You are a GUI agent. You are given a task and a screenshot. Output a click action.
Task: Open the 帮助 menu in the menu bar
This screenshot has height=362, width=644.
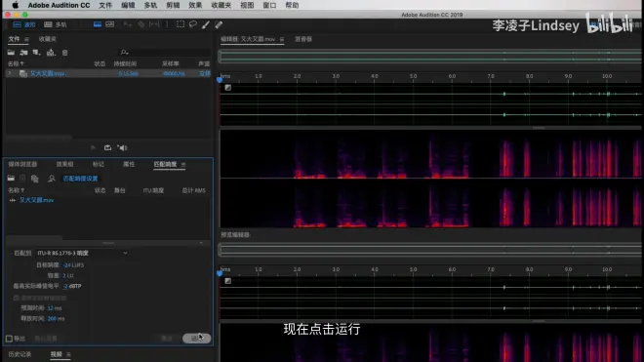pos(292,5)
